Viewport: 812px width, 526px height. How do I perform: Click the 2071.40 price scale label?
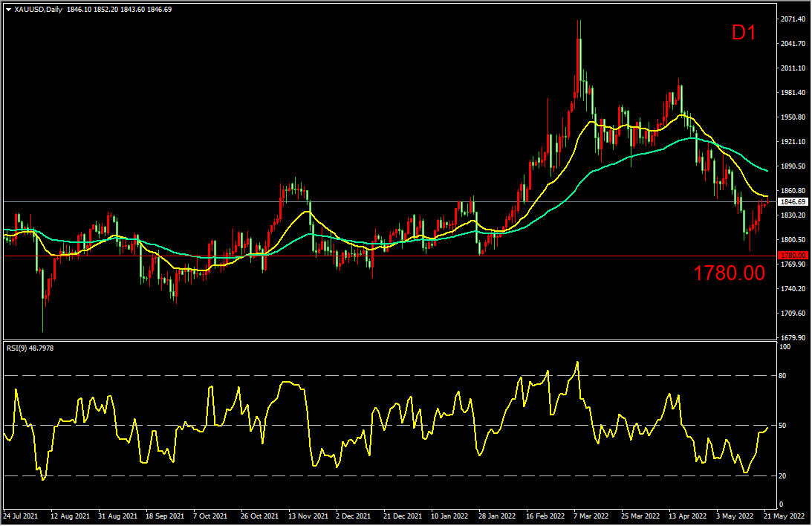[793, 19]
